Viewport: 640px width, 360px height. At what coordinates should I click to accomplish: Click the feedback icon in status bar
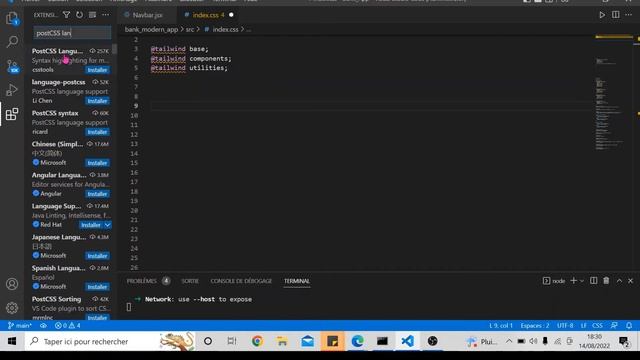[x=614, y=325]
